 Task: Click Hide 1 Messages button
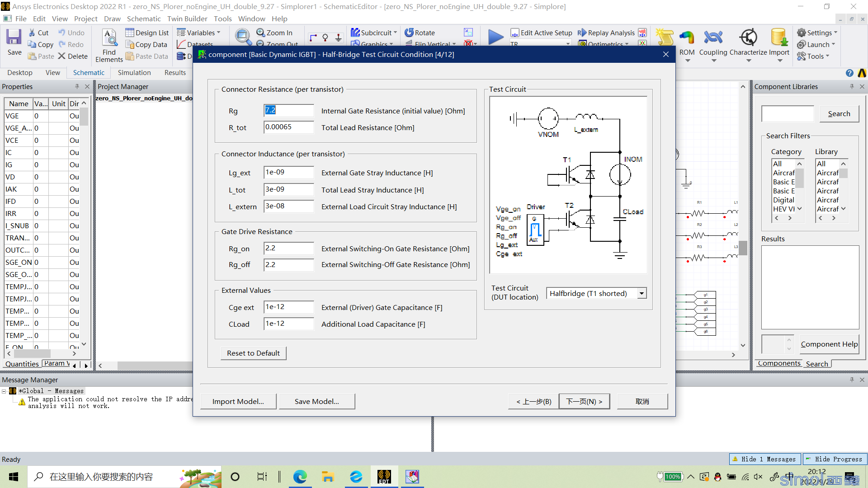765,459
